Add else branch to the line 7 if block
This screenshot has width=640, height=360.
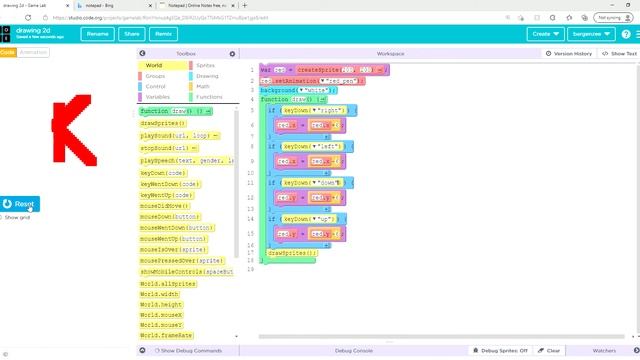tap(327, 137)
